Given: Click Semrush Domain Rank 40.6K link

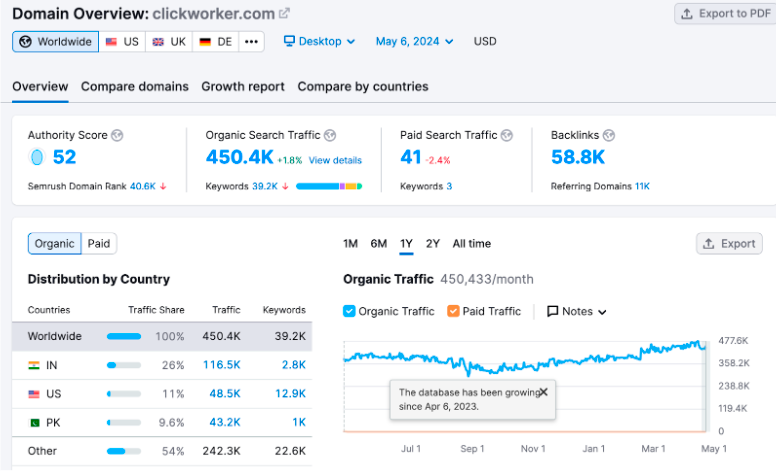Looking at the screenshot, I should tap(143, 187).
